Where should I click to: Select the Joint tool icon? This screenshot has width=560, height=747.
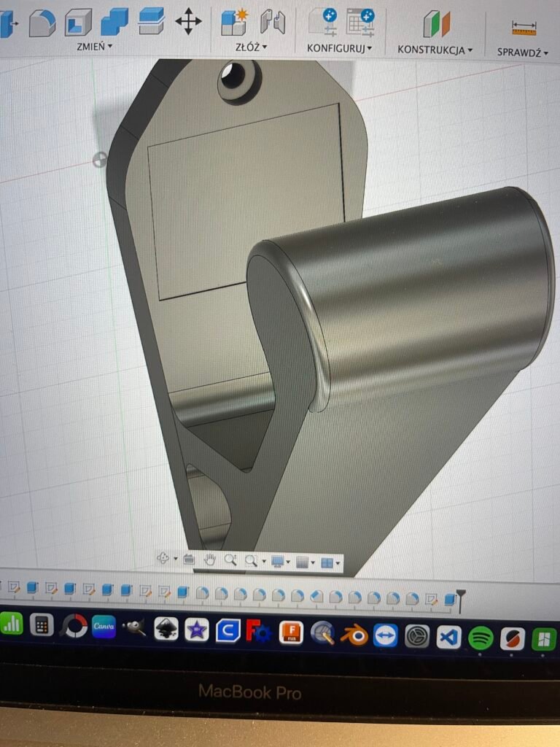coord(273,23)
